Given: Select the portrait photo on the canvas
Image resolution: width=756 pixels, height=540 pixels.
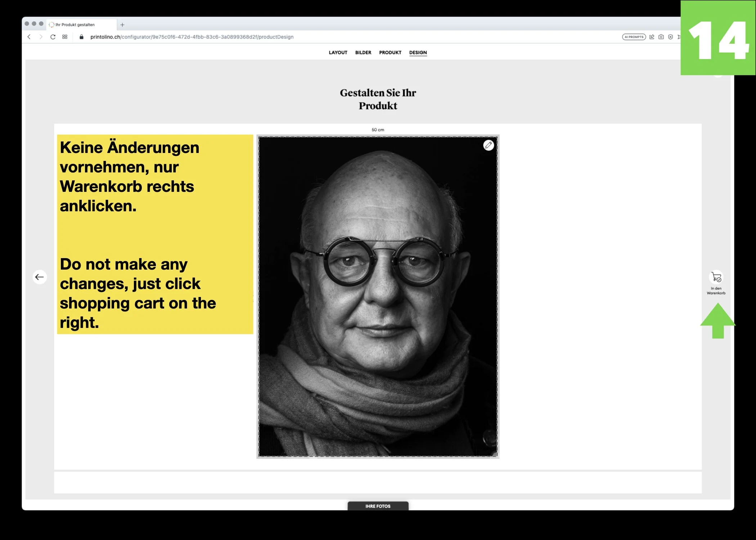Looking at the screenshot, I should [x=378, y=296].
